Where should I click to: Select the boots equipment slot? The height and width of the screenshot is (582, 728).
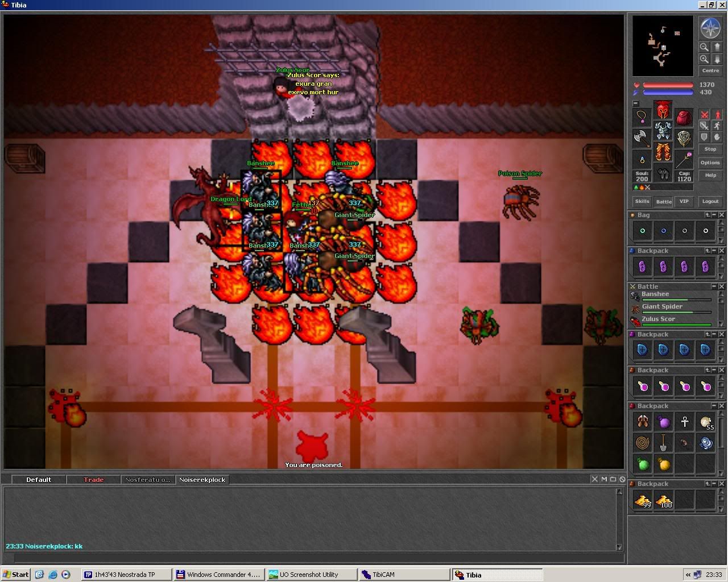coord(663,173)
